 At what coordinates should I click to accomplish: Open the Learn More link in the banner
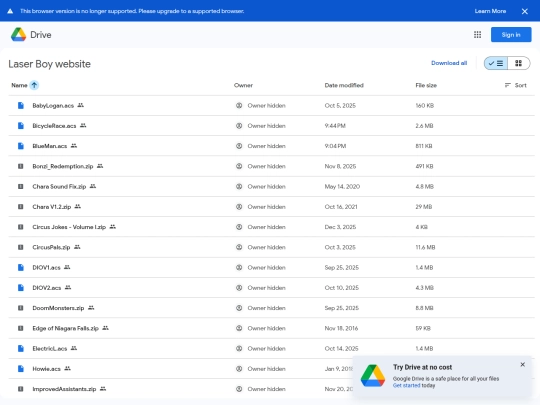click(490, 11)
